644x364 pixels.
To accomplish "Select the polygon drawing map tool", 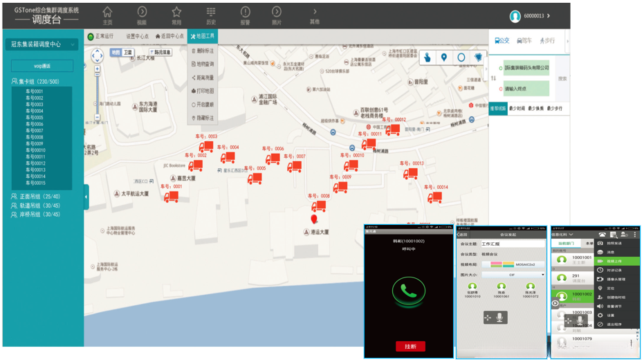I will 478,57.
